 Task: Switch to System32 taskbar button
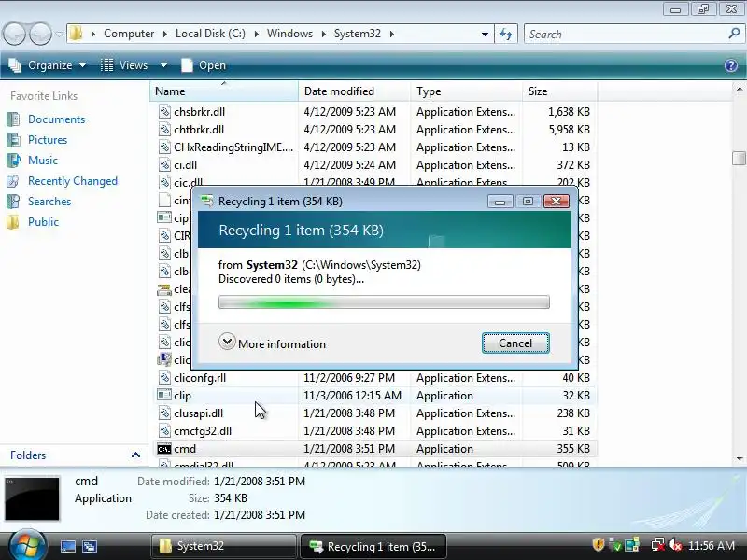224,546
